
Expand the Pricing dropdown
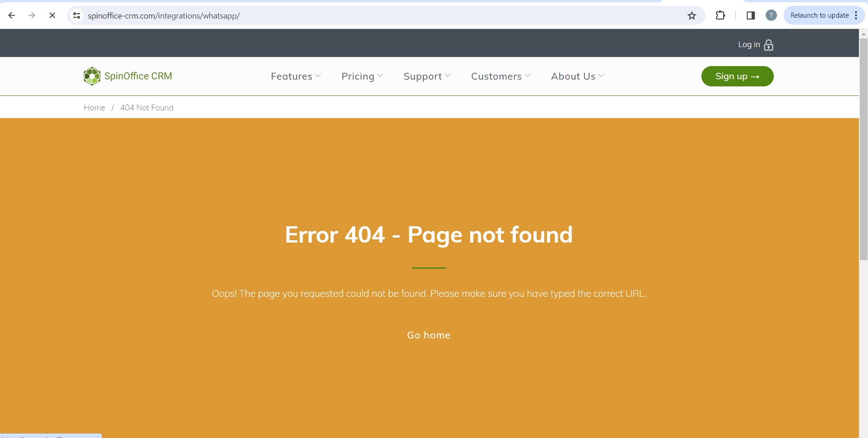pos(362,76)
